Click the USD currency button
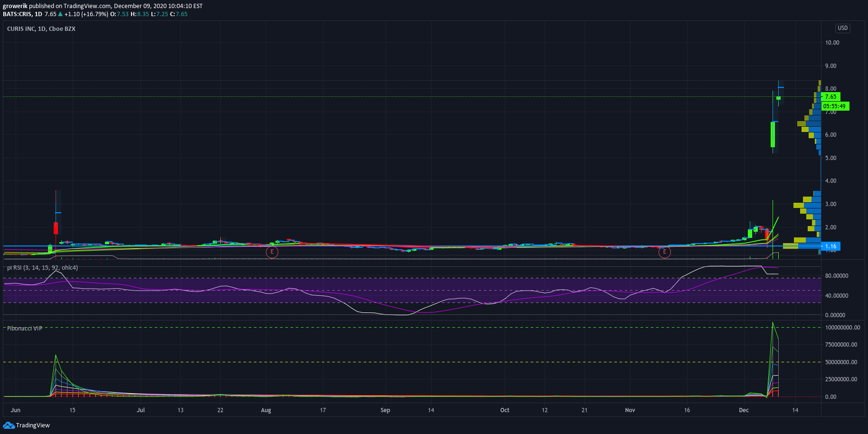Screen dimensions: 868x434 coord(842,28)
